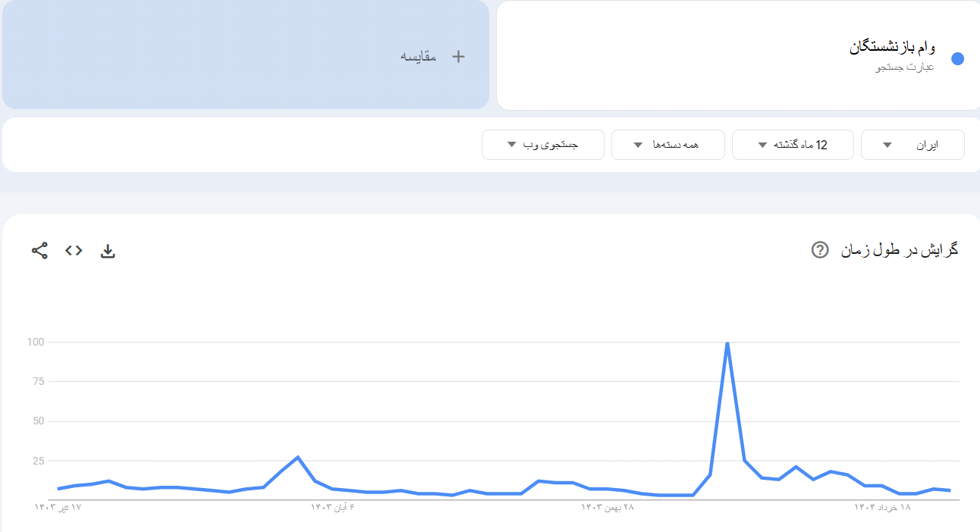Screen dimensions: 980x532
Task: Click the blue dot beside وام بازنشستگان
Action: [957, 59]
